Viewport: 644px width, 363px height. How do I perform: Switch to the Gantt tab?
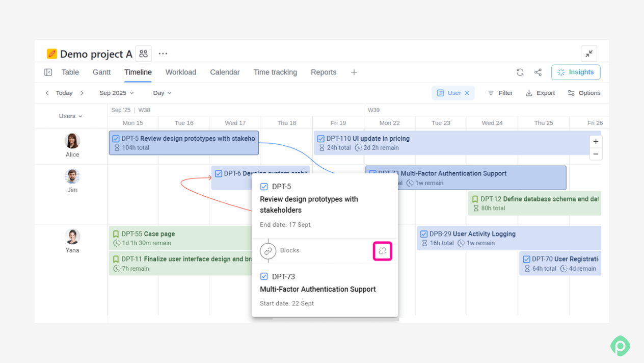(101, 72)
